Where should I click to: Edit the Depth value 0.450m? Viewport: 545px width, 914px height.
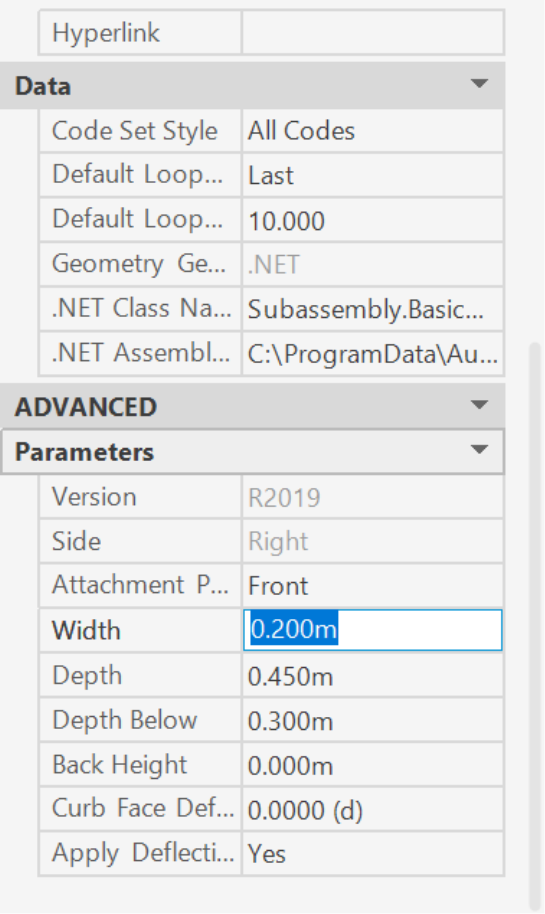point(372,676)
